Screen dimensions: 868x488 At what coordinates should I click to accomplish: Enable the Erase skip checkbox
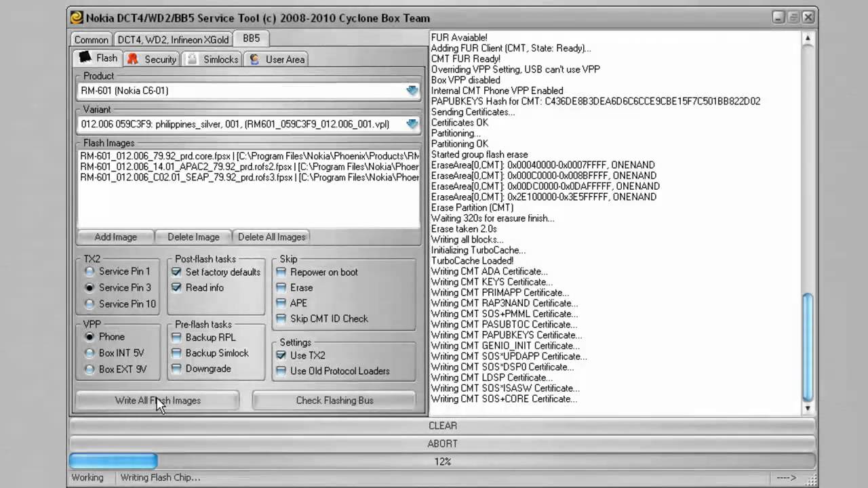point(281,287)
